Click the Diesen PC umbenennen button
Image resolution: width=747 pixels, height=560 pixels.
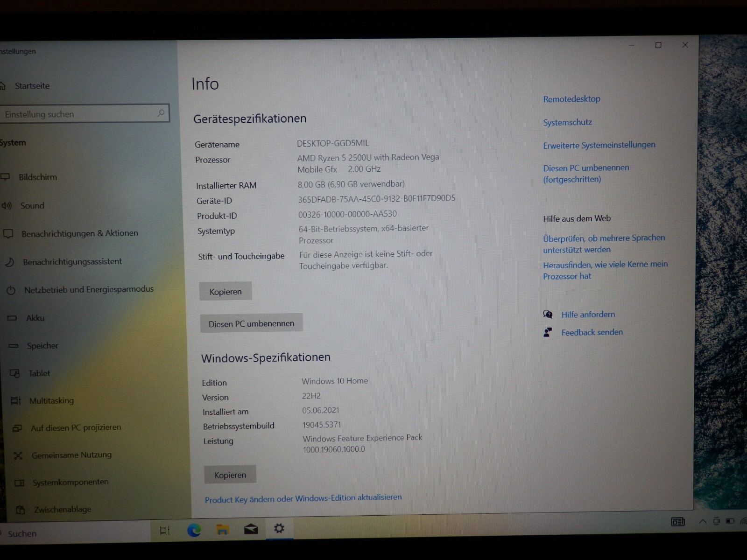pyautogui.click(x=251, y=323)
